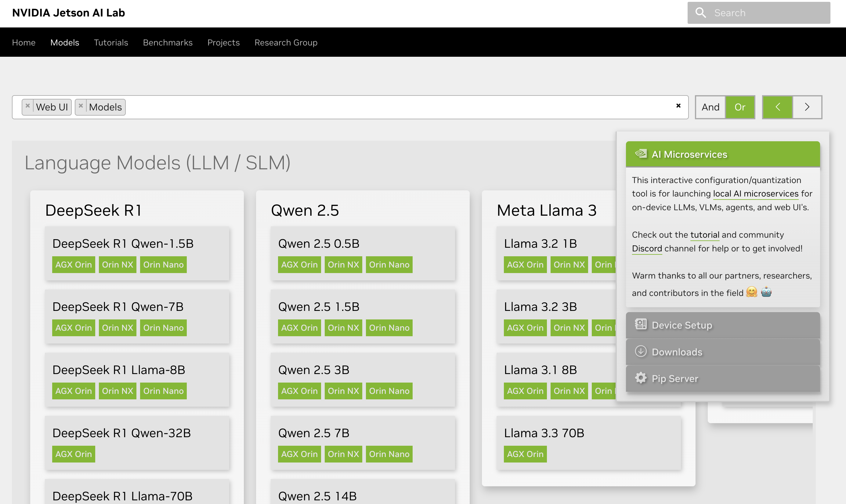Open the Qwen 2.5 3B card
This screenshot has width=846, height=504.
coord(363,380)
